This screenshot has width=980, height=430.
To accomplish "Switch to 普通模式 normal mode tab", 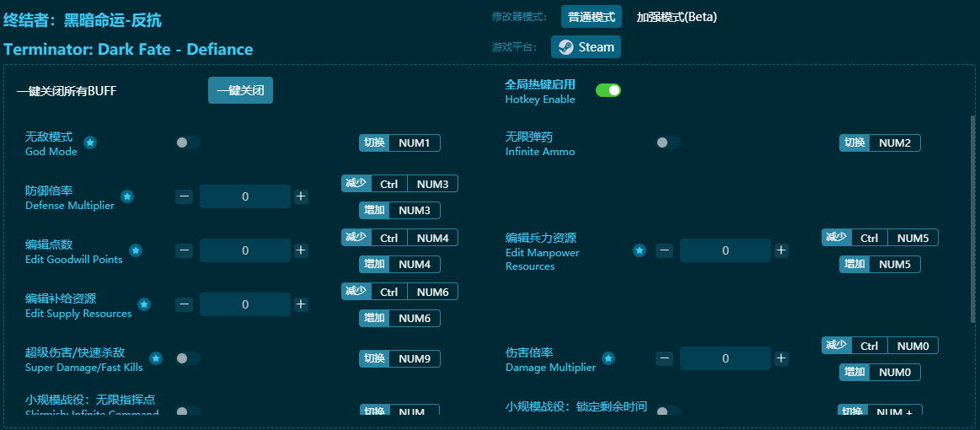I will [x=592, y=17].
